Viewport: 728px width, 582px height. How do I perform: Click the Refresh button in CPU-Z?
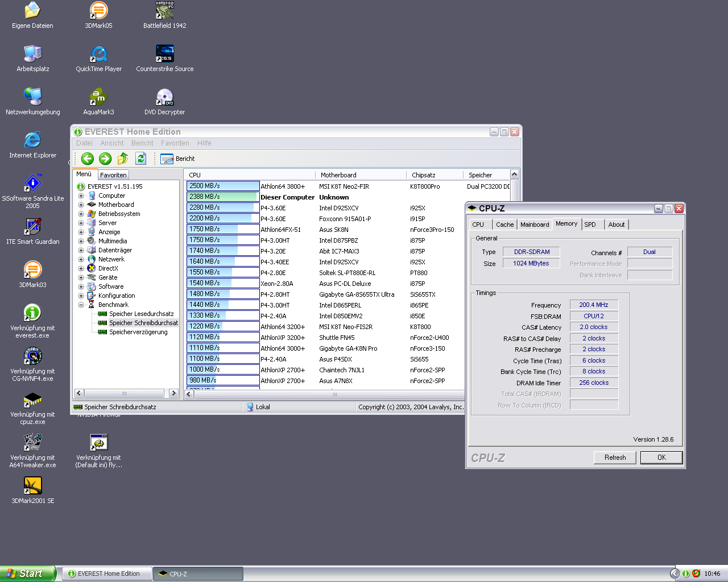[x=615, y=458]
